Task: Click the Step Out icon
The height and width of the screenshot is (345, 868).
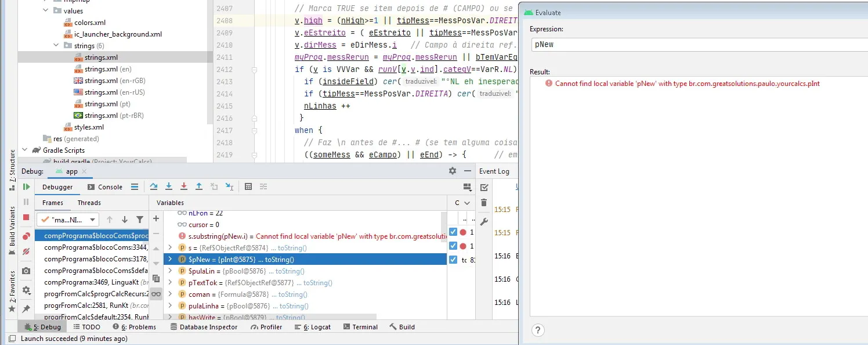Action: click(x=199, y=187)
